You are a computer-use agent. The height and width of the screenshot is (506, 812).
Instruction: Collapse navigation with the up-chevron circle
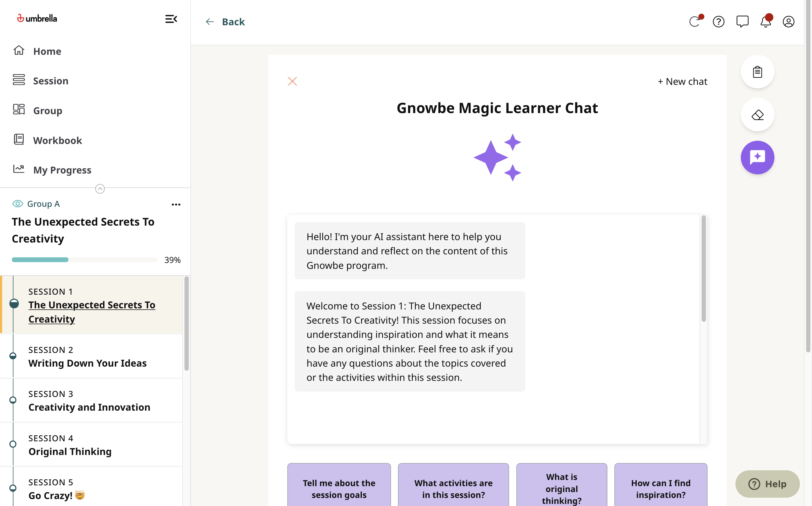coord(100,189)
